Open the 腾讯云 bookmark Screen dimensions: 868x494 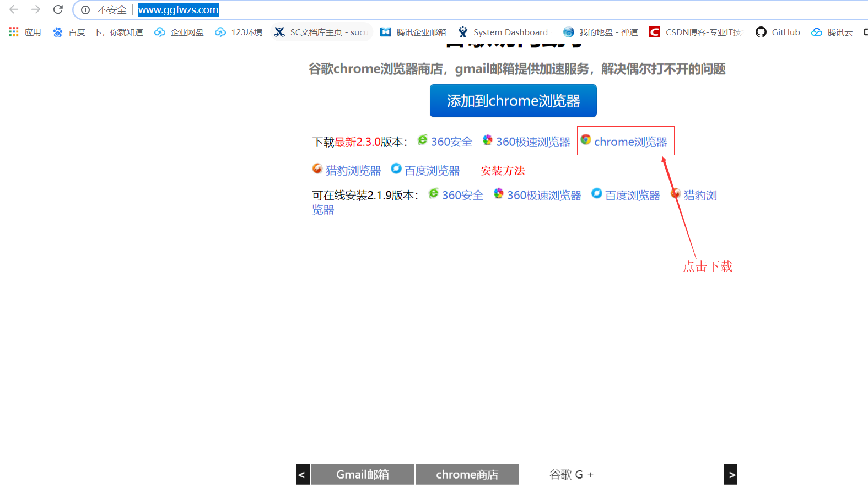pyautogui.click(x=832, y=32)
